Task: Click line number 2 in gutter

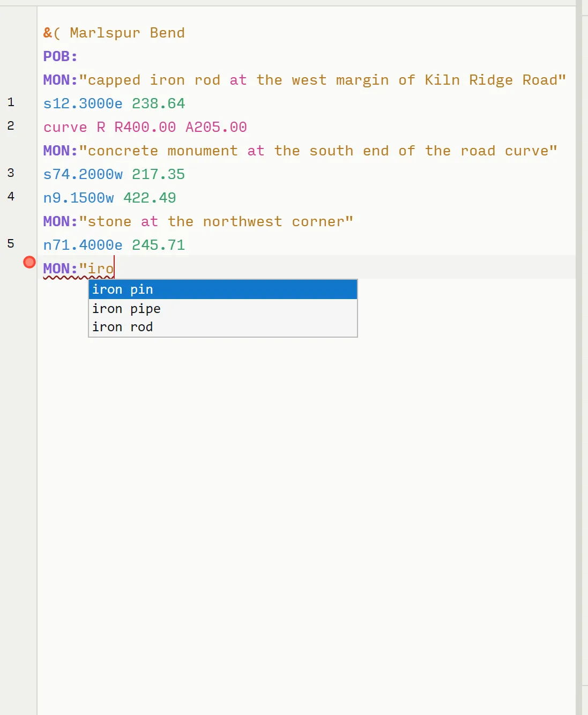Action: (11, 126)
